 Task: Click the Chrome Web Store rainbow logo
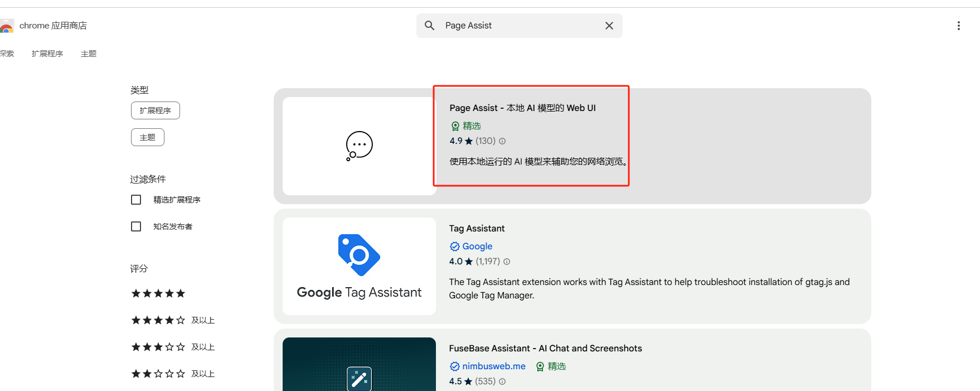(x=6, y=26)
